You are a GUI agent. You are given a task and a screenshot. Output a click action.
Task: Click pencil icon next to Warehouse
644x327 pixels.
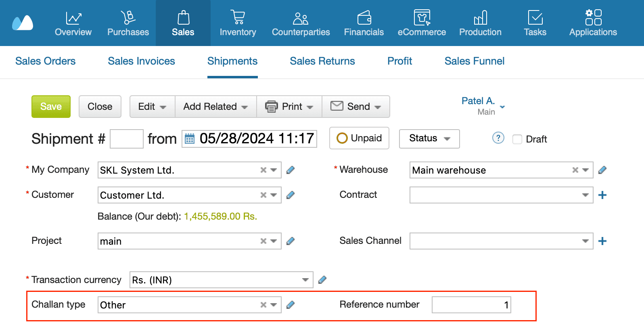click(602, 170)
